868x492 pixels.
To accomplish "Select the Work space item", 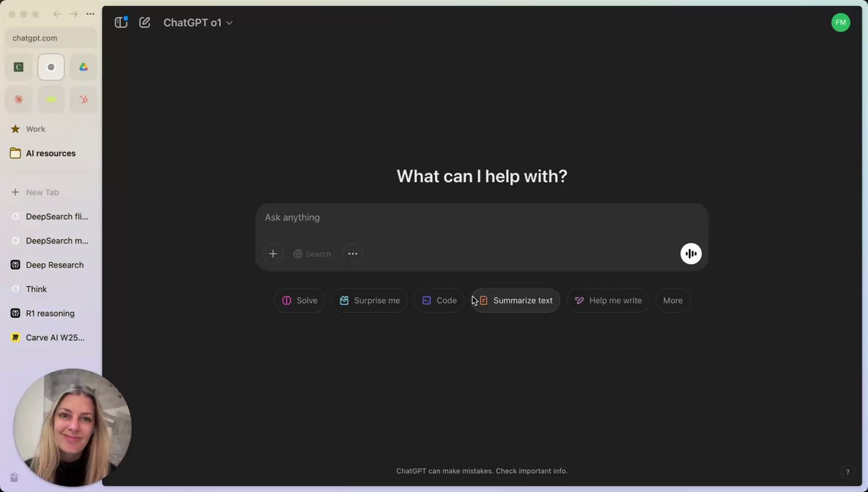I will [51, 129].
